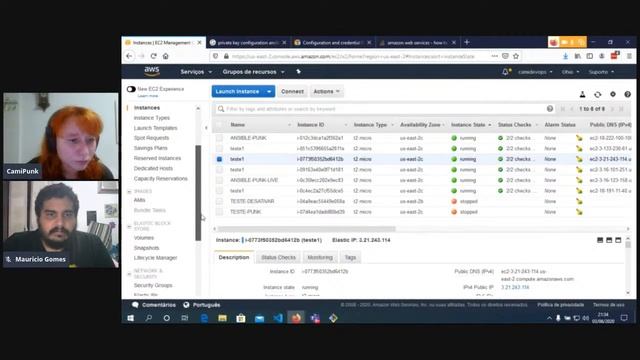Screen dimensions: 640x360
Task: Open Security Groups in sidebar
Action: click(153, 285)
